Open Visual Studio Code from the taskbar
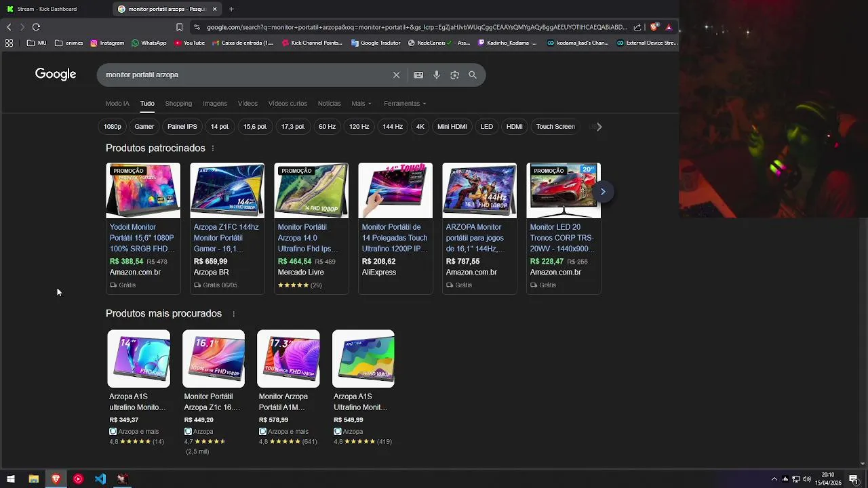The width and height of the screenshot is (868, 488). tap(100, 479)
